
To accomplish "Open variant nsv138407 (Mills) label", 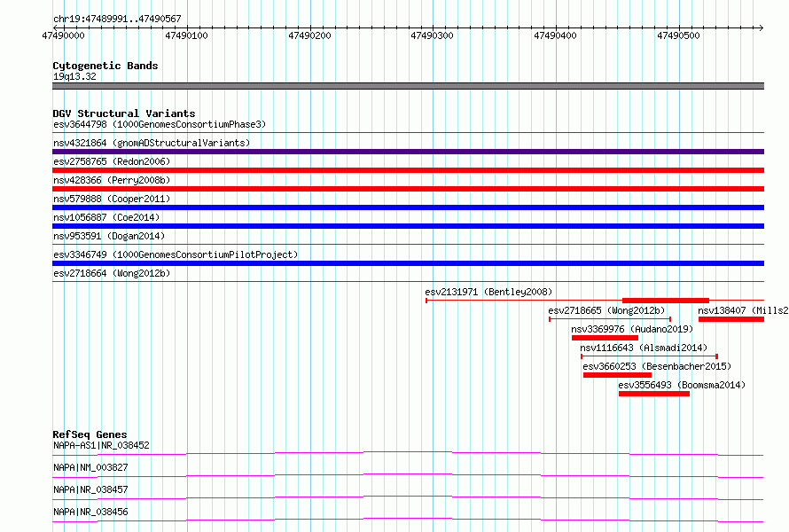I will pos(743,310).
